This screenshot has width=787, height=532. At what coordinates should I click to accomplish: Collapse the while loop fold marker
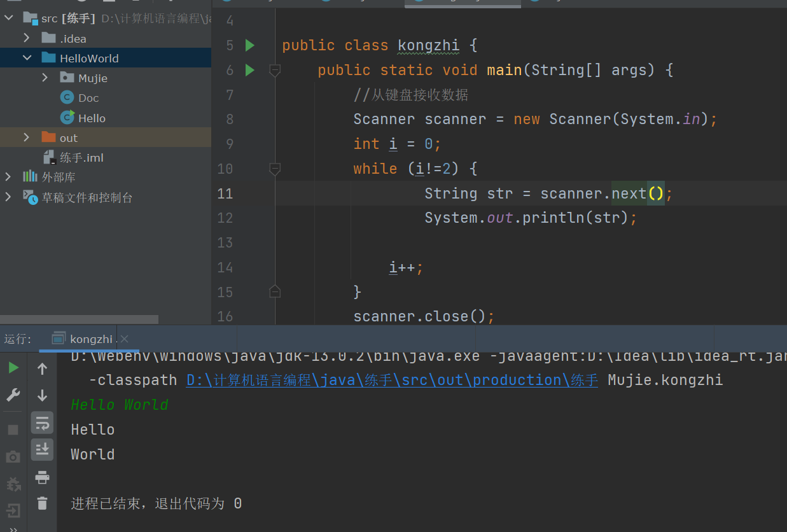275,169
